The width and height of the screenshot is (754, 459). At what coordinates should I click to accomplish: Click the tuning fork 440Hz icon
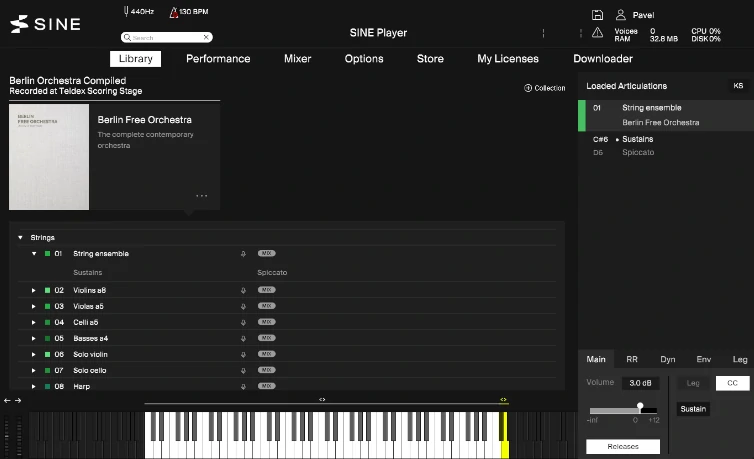(125, 12)
